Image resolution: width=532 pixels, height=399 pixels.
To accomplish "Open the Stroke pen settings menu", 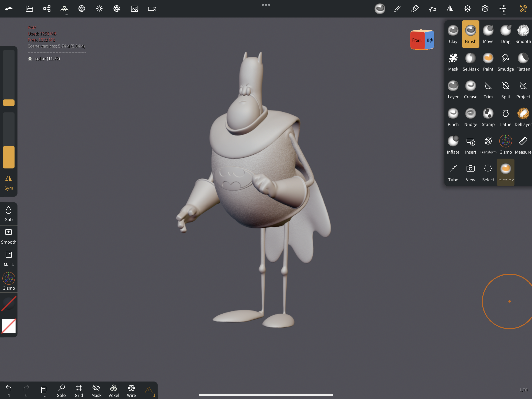I will [x=397, y=9].
